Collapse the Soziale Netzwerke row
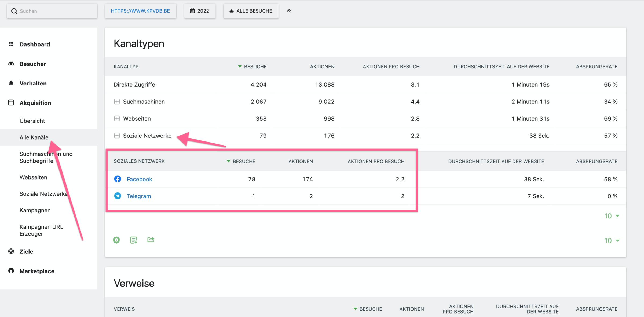The image size is (644, 317). (x=117, y=136)
